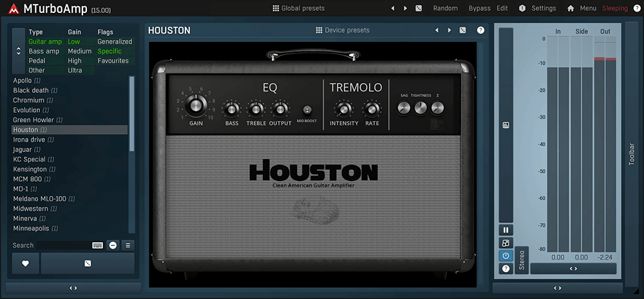This screenshot has height=299, width=644.
Task: Expand the Toolbar side panel
Action: click(632, 155)
